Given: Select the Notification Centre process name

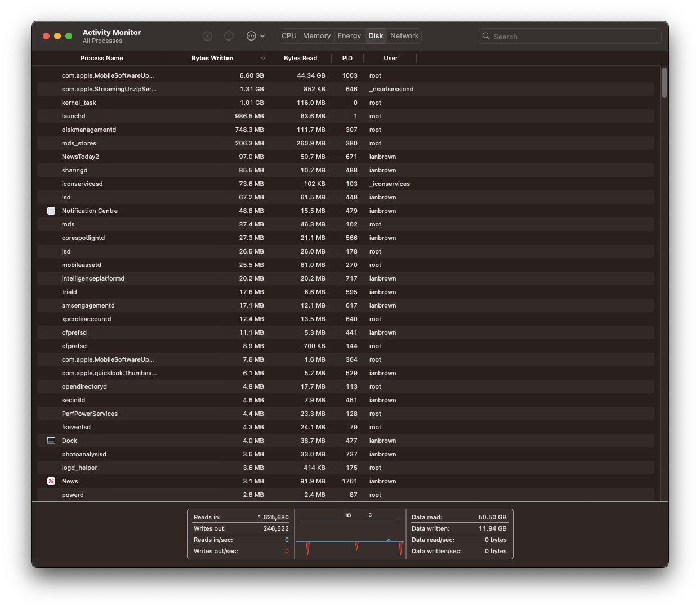Looking at the screenshot, I should [90, 211].
